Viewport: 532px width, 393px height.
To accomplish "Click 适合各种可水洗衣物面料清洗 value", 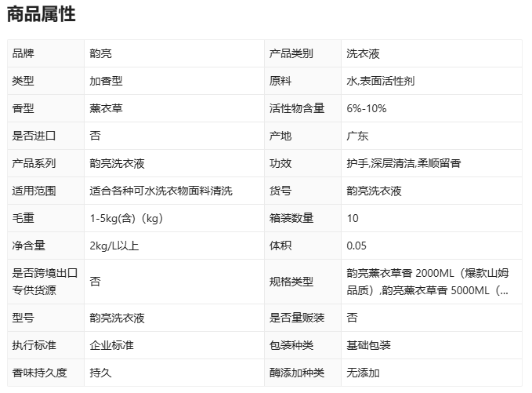I will pyautogui.click(x=161, y=191).
